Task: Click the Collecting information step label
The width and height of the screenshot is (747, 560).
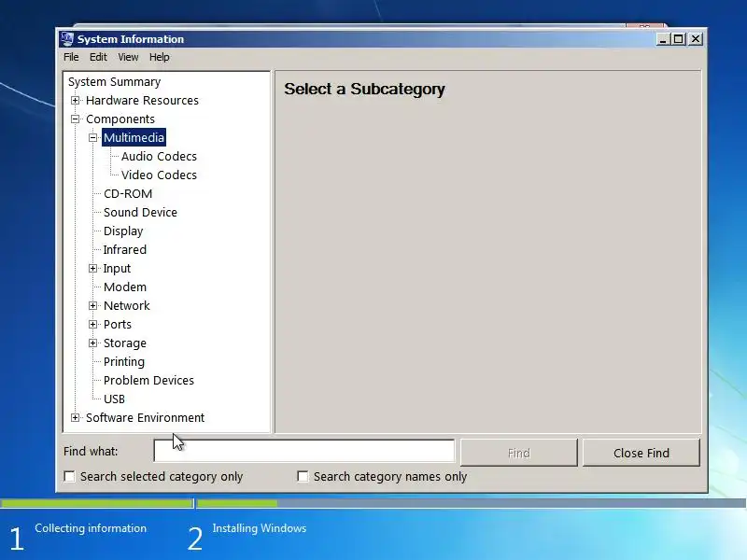Action: [x=91, y=528]
